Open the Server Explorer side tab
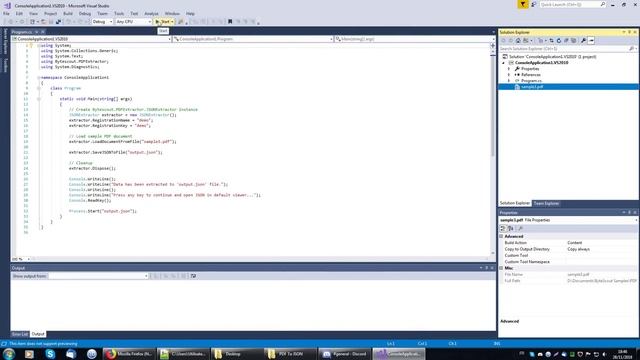 pyautogui.click(x=5, y=42)
